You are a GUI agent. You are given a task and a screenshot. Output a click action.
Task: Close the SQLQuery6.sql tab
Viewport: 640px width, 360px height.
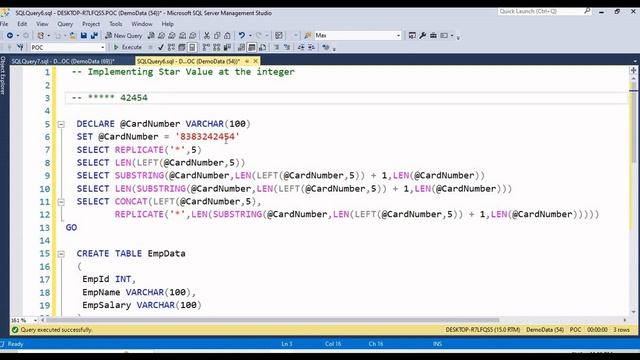(x=256, y=61)
